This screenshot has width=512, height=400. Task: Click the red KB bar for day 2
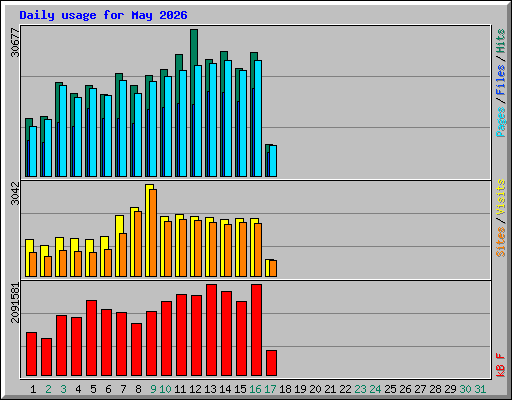[46, 357]
